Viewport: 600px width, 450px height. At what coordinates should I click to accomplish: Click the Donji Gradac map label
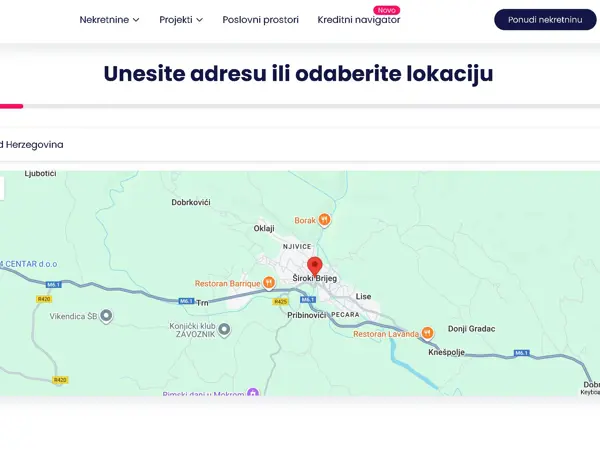click(x=471, y=329)
